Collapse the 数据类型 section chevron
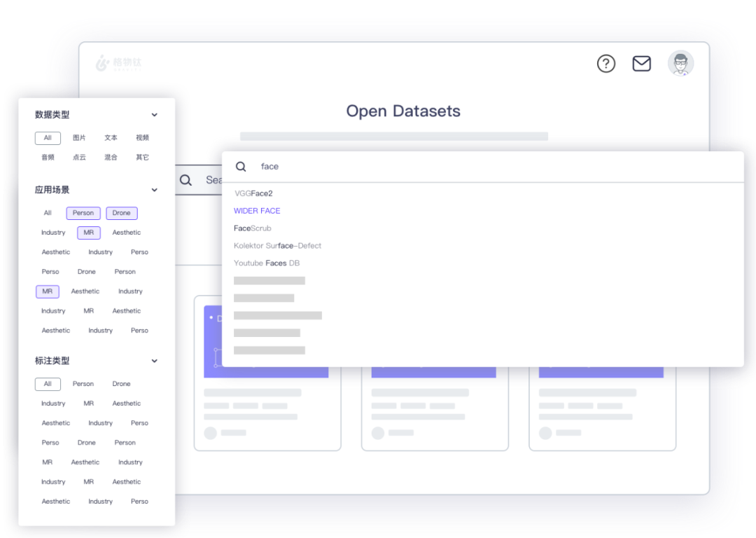Image resolution: width=756 pixels, height=538 pixels. [155, 115]
